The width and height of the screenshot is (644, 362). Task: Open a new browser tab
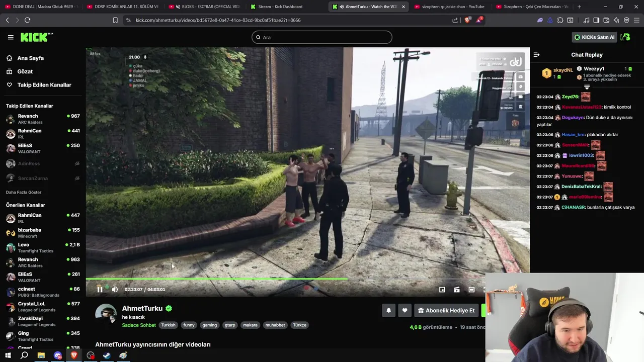[579, 7]
